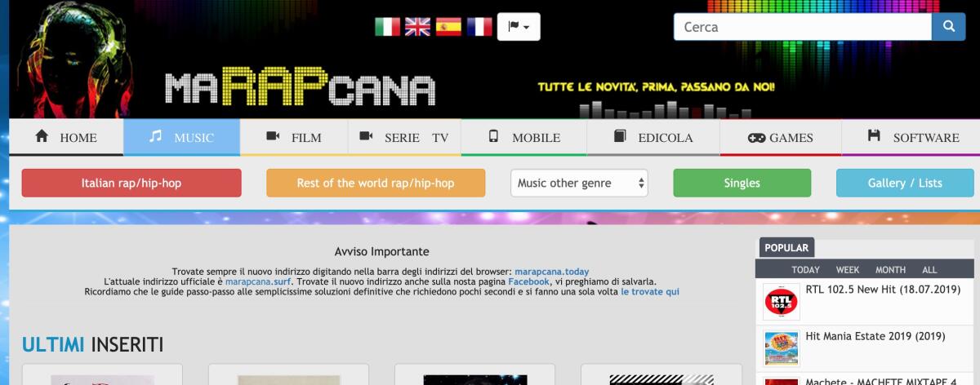Open the HOME navigation tab
Screen dimensions: 980x385
(x=66, y=137)
